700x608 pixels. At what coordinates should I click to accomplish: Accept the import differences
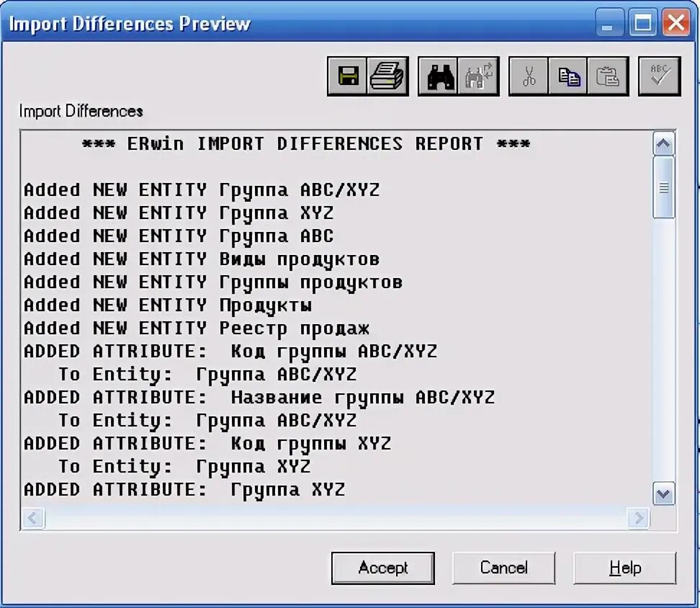click(383, 568)
